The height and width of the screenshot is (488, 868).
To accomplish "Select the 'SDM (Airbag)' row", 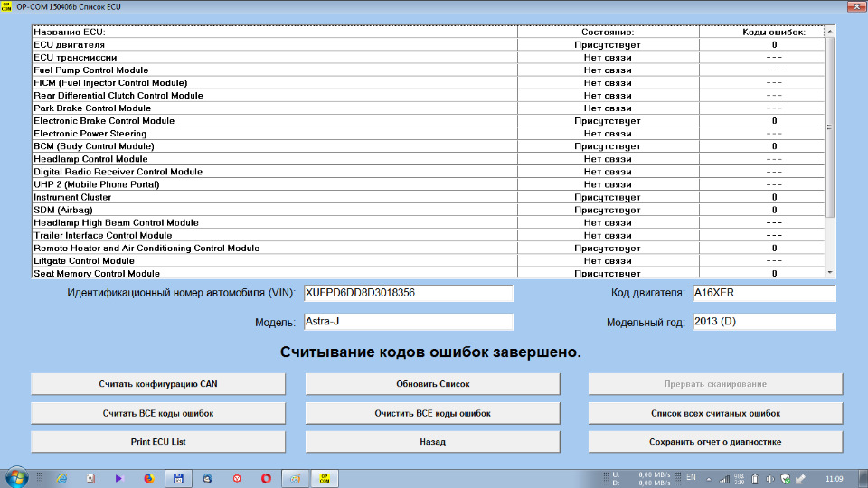I will click(x=429, y=211).
